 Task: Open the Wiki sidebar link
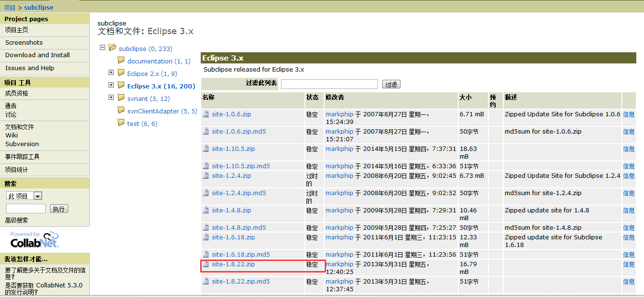12,136
